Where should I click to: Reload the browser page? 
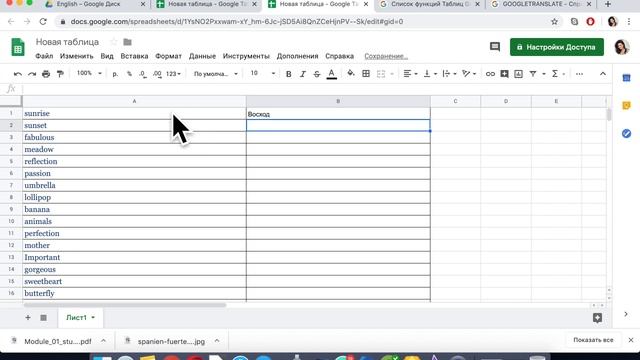tap(43, 22)
